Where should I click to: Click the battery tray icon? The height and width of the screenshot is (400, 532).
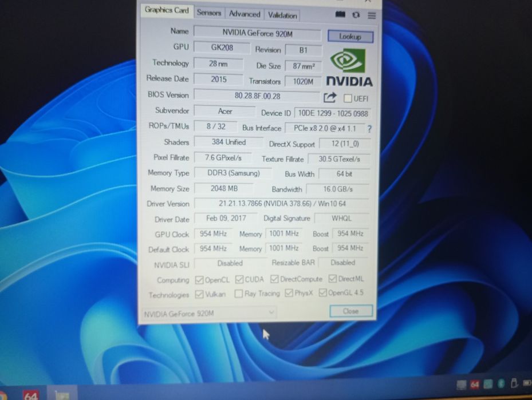click(527, 383)
